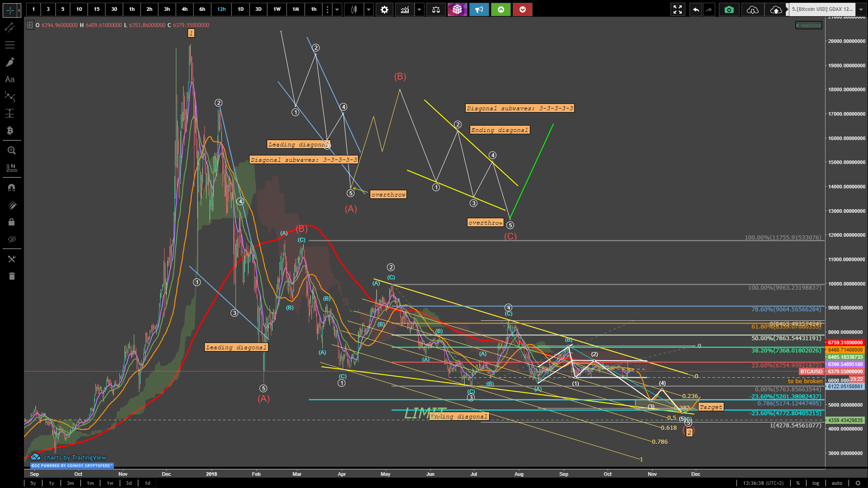
Task: Set date range to 5y
Action: tap(33, 483)
